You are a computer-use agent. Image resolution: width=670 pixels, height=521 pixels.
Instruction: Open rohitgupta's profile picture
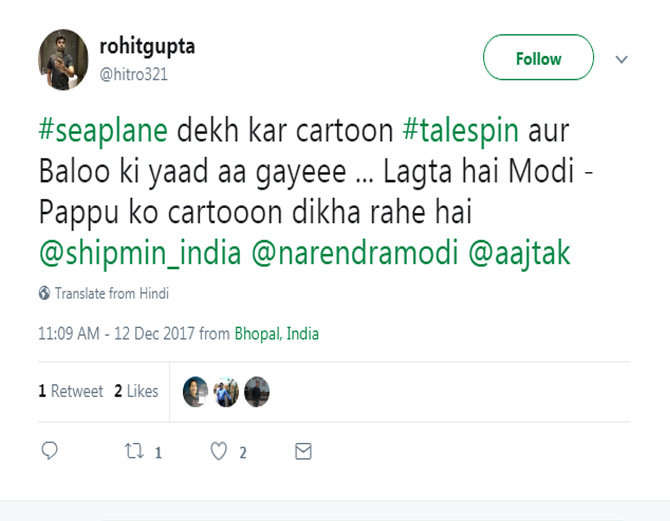coord(64,59)
